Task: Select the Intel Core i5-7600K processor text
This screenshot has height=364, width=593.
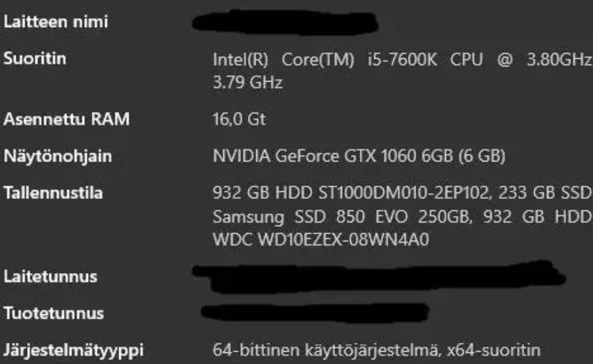Action: coord(346,61)
